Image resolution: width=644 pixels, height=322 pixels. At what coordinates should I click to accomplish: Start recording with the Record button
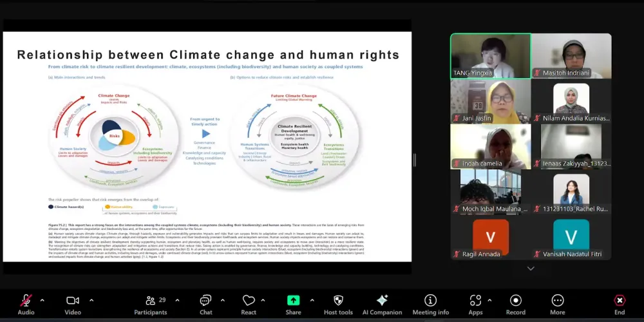516,305
